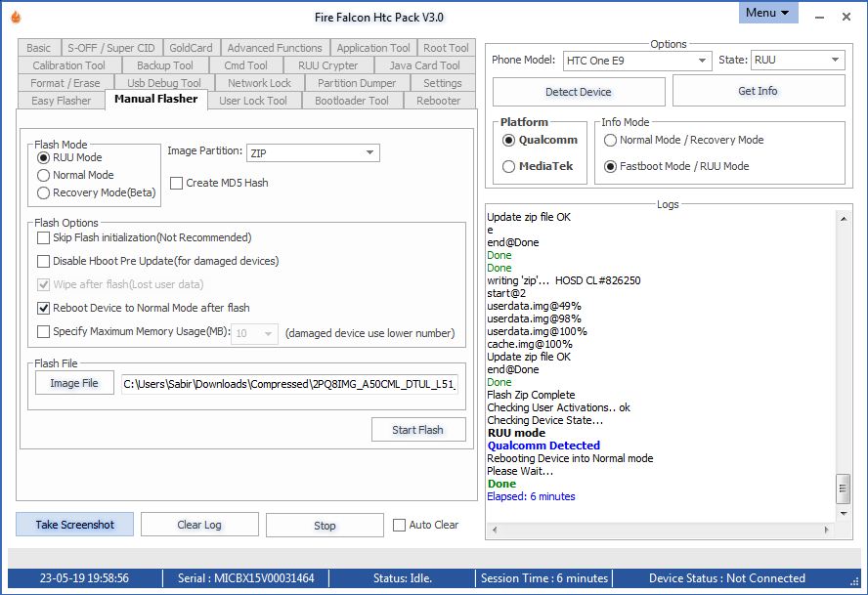Open the User Lock Tool tab
The image size is (868, 595).
(253, 102)
